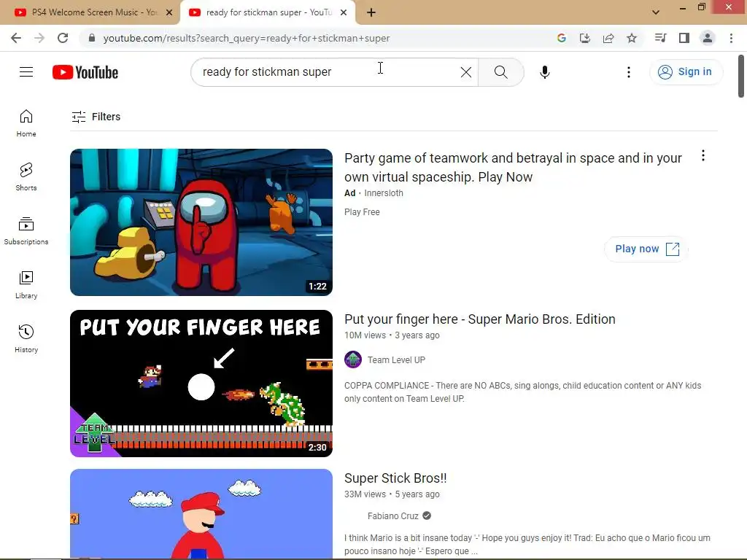The width and height of the screenshot is (747, 560).
Task: Click the address bar URL
Action: [247, 38]
